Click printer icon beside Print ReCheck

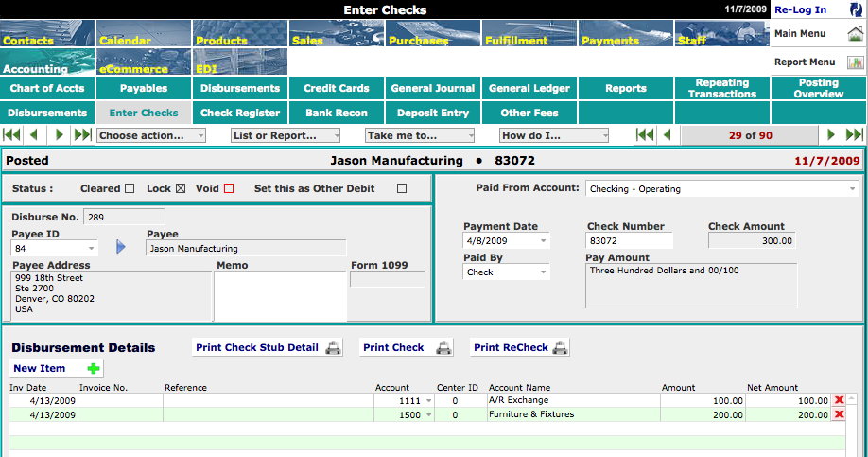(x=560, y=348)
